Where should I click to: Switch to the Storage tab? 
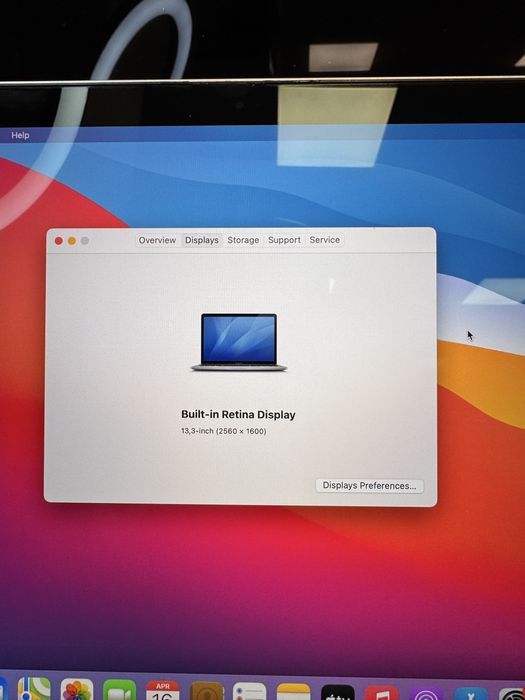coord(243,240)
